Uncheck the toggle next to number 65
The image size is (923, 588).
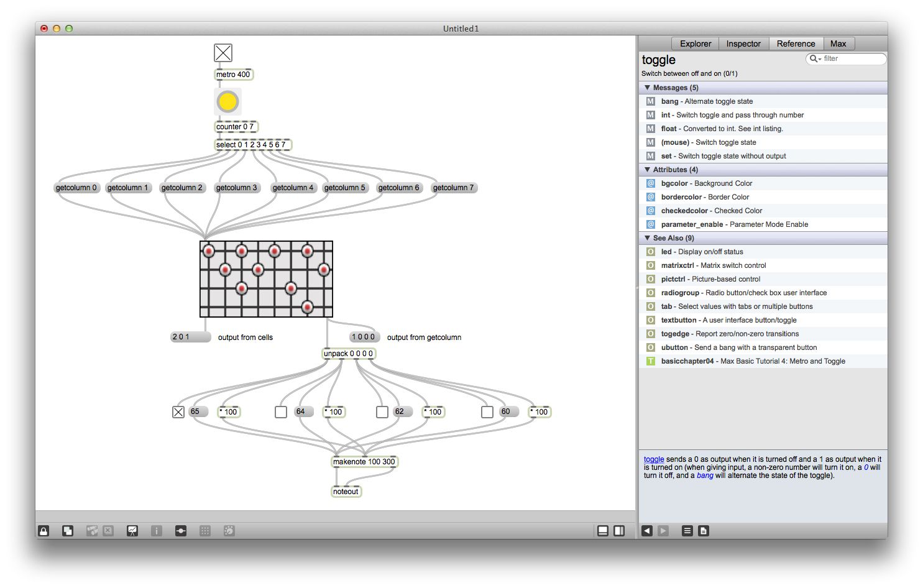(x=177, y=411)
